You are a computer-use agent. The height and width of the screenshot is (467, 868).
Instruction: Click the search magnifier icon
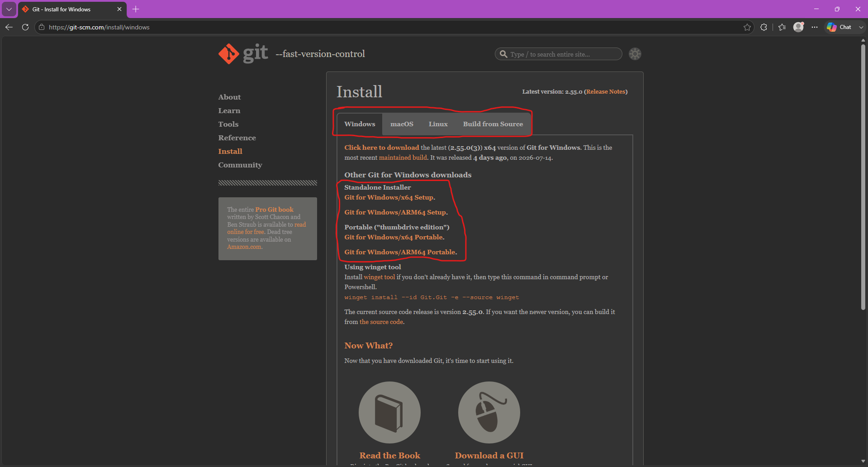pos(503,54)
